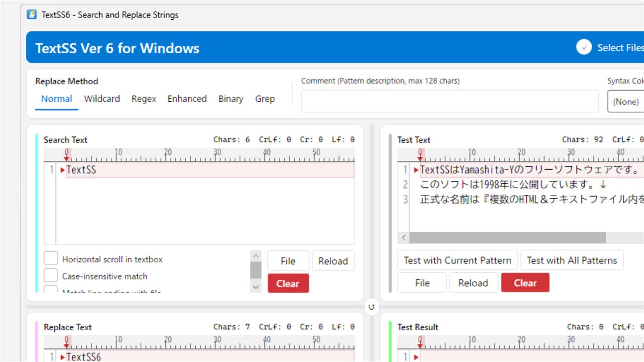Click the vertical scrollbar thumb of search options

[x=256, y=270]
